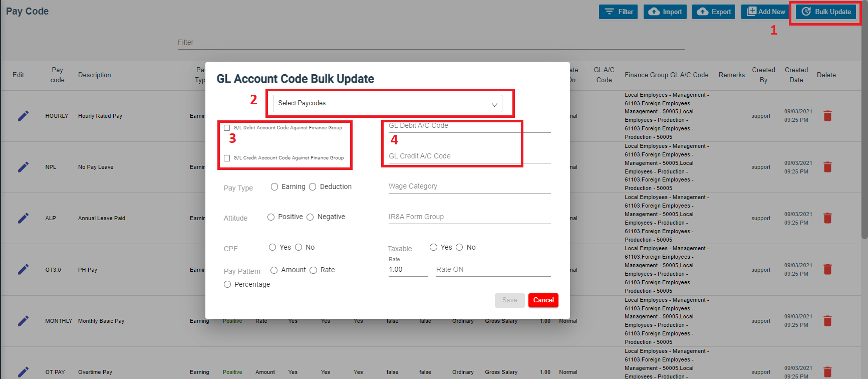
Task: Click trash icon for No Pay Leave row
Action: tap(827, 167)
